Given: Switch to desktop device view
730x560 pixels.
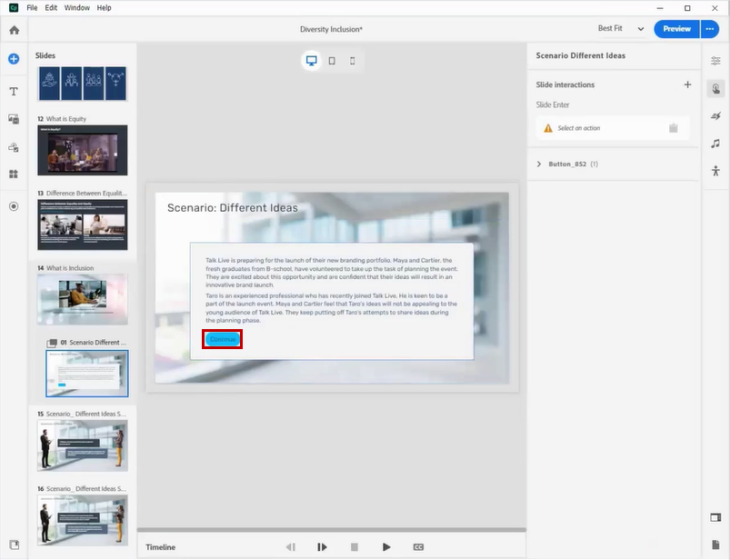Looking at the screenshot, I should point(312,61).
